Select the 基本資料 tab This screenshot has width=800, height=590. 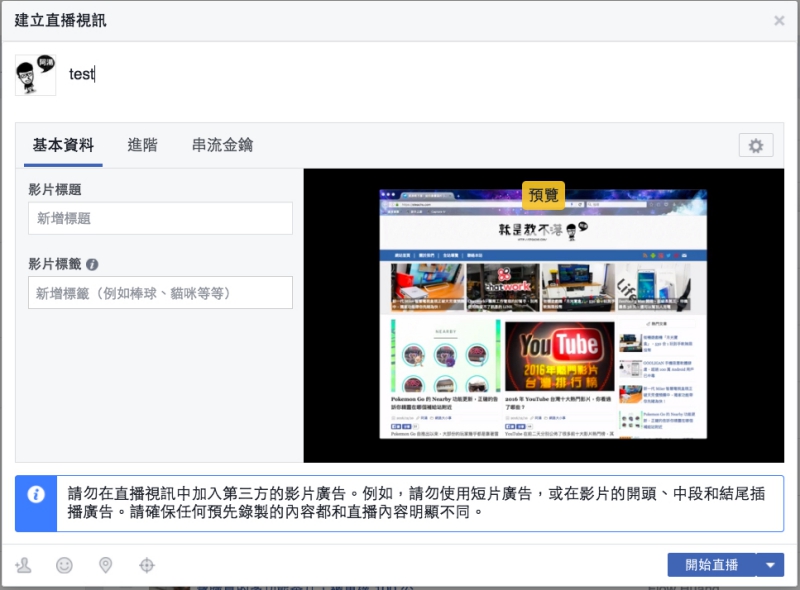pos(63,145)
